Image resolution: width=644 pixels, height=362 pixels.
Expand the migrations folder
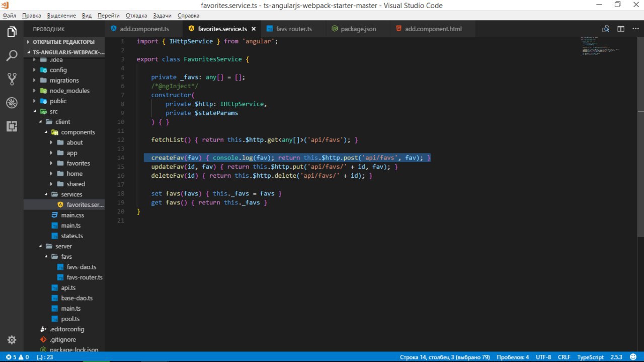[x=64, y=80]
